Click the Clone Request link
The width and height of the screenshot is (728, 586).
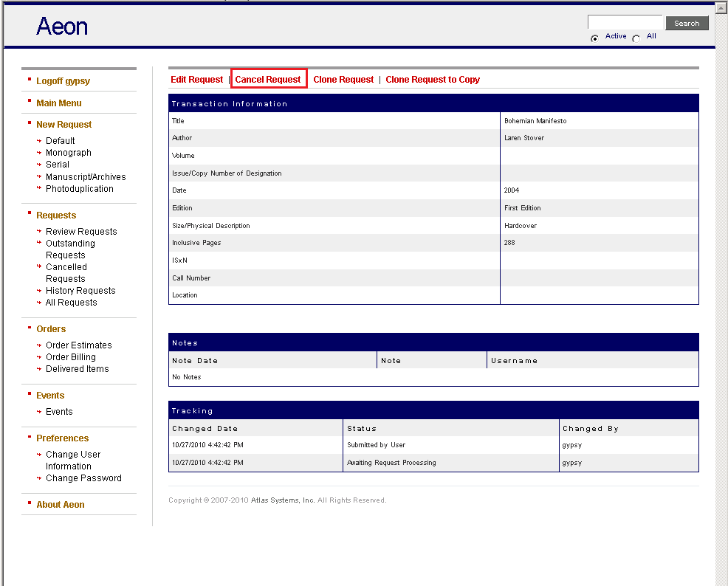(343, 80)
